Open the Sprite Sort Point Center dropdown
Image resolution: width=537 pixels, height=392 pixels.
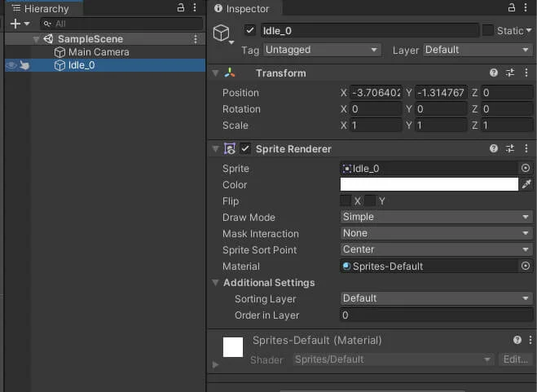click(x=436, y=249)
